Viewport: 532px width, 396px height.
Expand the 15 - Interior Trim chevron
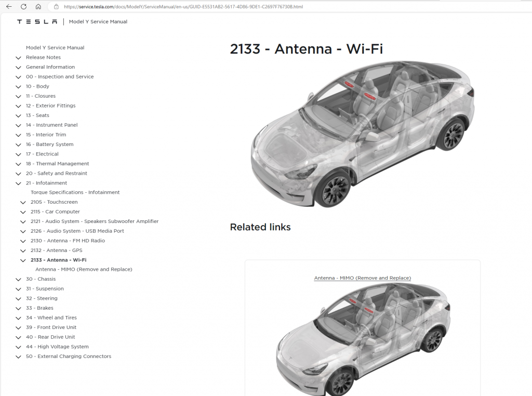click(18, 135)
